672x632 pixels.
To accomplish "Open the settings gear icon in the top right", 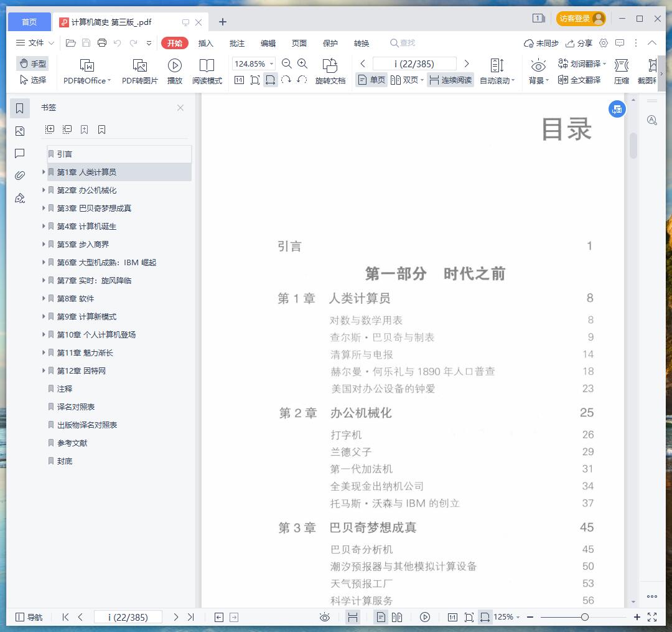I will tap(604, 43).
